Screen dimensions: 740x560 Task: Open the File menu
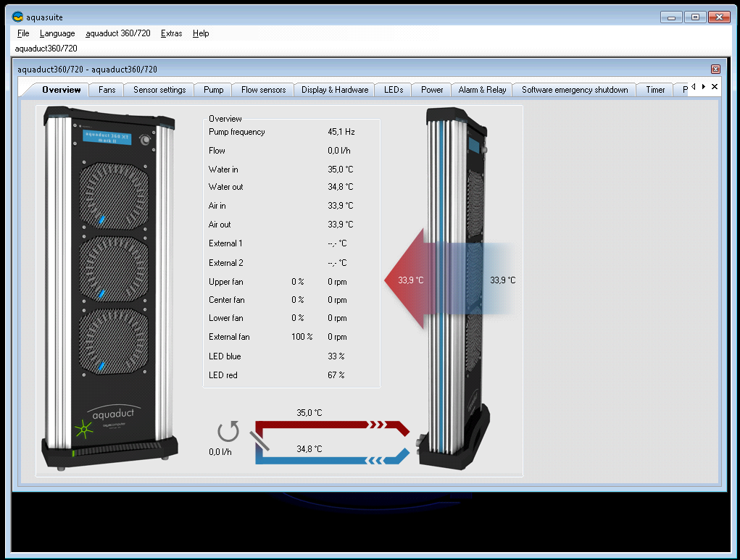click(23, 33)
